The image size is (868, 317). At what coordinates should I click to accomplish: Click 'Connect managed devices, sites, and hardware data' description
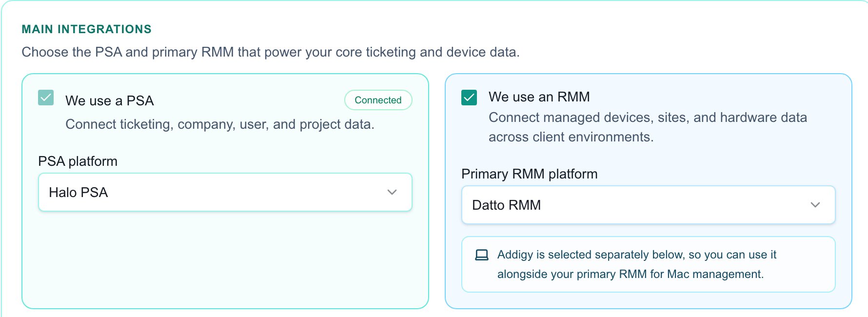[x=648, y=127]
